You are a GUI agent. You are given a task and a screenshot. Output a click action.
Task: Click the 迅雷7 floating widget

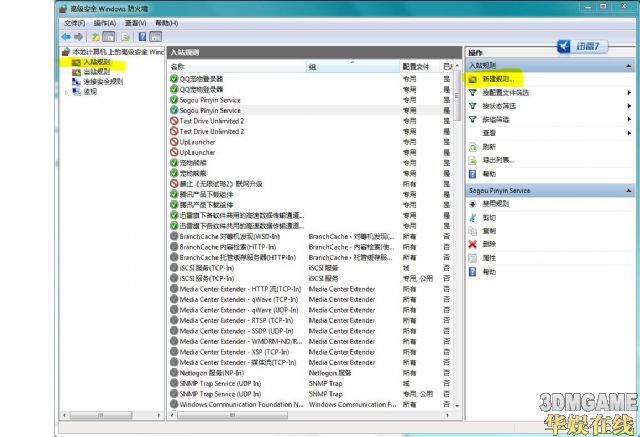(582, 46)
